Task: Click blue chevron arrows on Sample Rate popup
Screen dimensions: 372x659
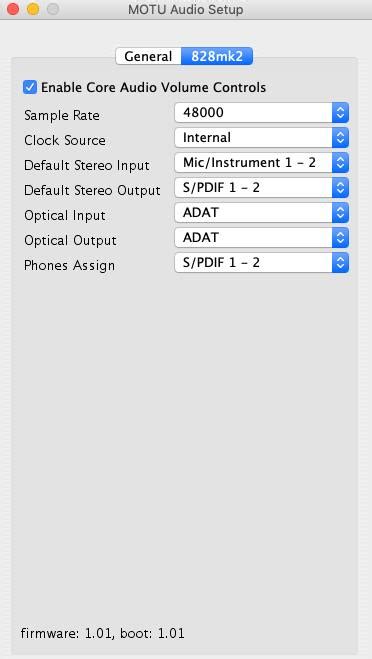Action: 340,113
